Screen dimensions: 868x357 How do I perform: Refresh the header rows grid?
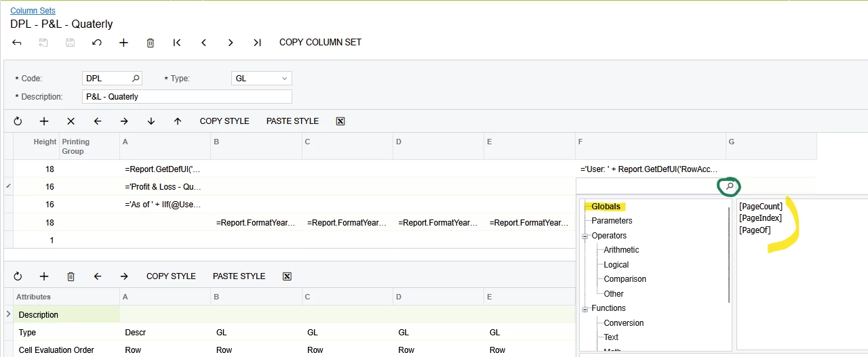point(18,121)
